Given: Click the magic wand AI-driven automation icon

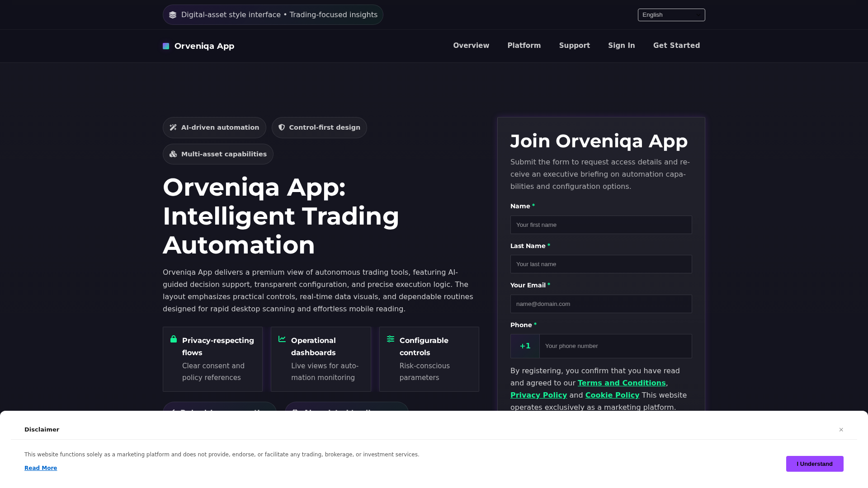Looking at the screenshot, I should click(173, 127).
